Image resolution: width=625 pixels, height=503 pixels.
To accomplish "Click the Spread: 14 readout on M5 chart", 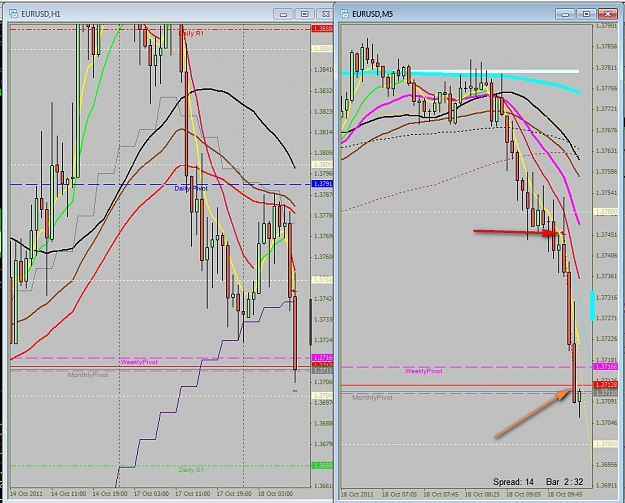I will (513, 482).
